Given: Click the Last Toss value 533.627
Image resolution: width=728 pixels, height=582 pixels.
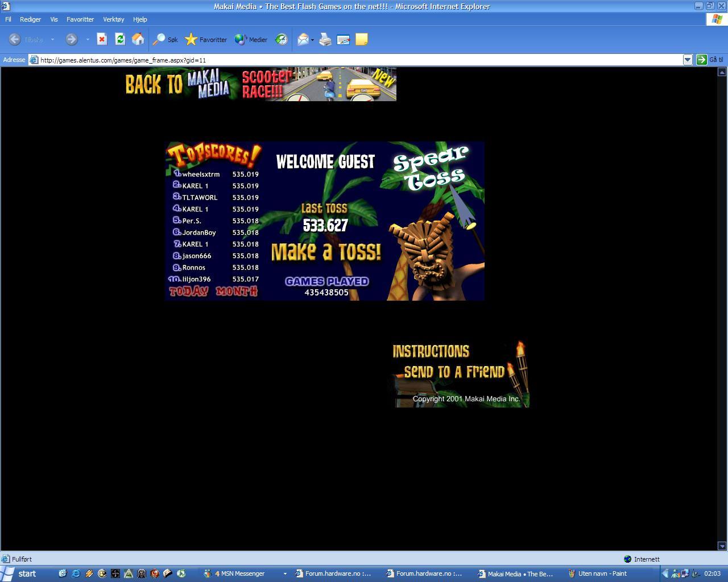Looking at the screenshot, I should [325, 226].
